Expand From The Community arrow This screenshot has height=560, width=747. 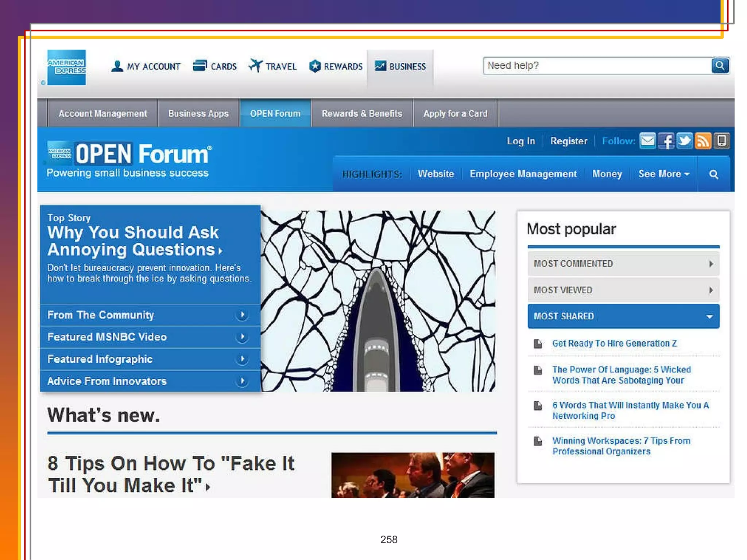(242, 315)
